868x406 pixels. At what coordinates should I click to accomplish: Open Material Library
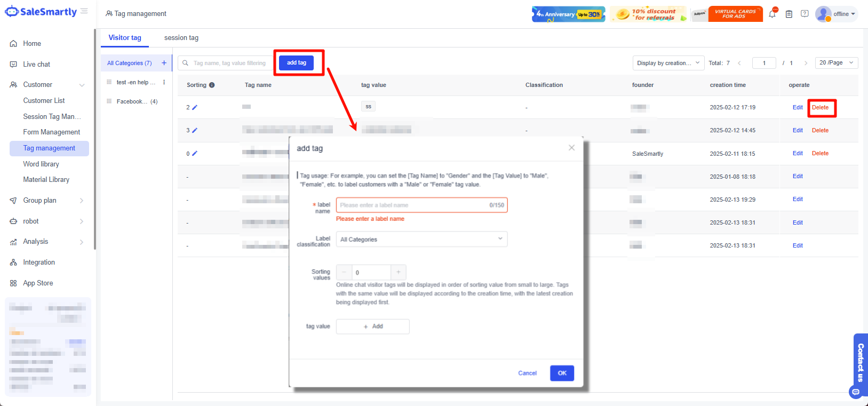point(46,180)
